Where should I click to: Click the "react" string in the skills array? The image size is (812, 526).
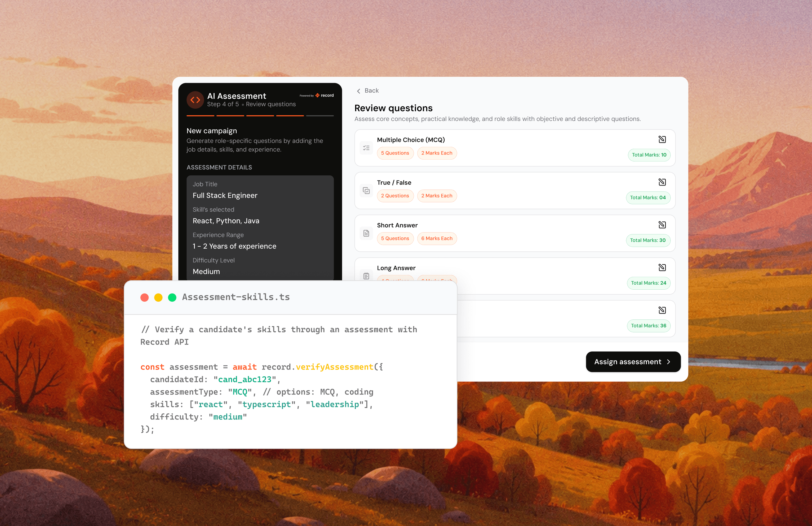click(210, 405)
